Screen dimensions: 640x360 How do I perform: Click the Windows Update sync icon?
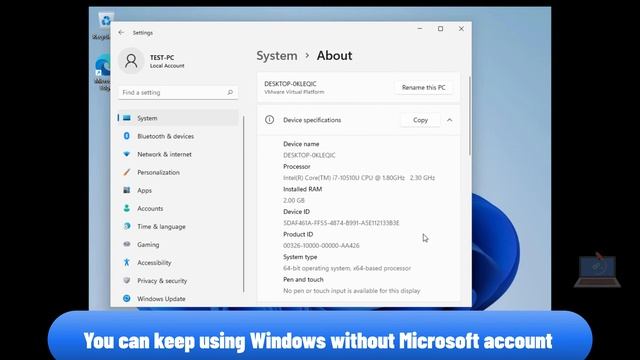click(127, 298)
